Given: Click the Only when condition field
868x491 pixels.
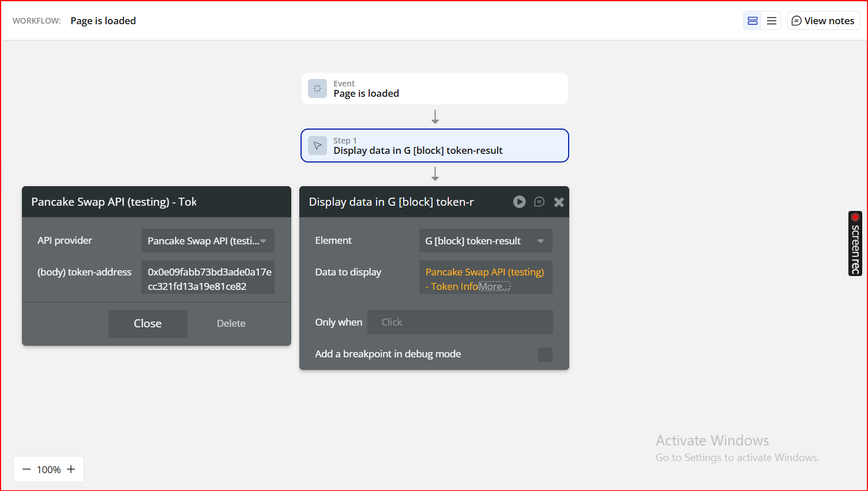Looking at the screenshot, I should pyautogui.click(x=460, y=322).
